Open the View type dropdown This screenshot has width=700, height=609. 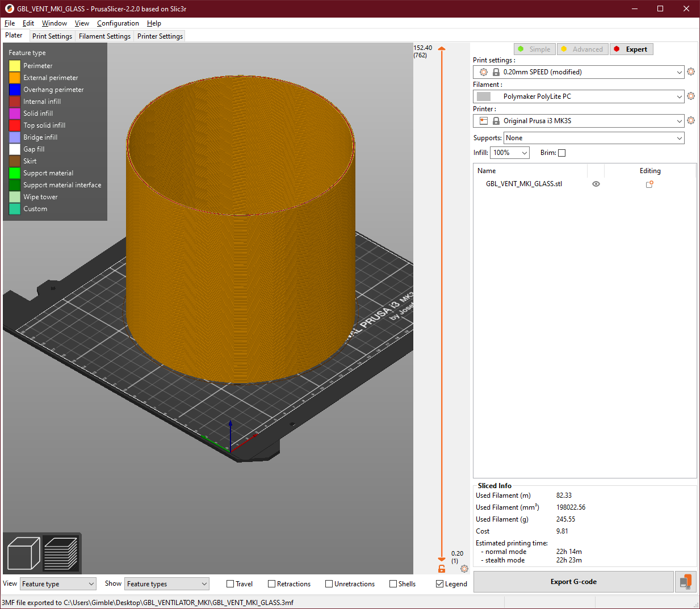tap(58, 584)
